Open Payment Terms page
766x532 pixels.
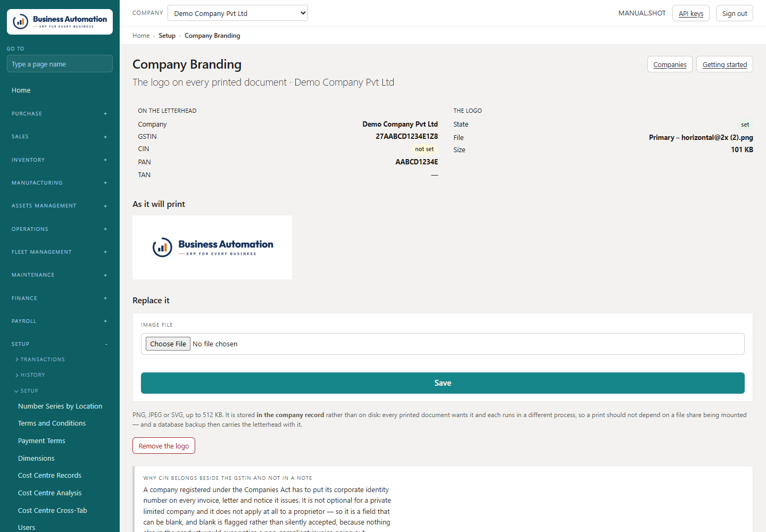click(41, 441)
